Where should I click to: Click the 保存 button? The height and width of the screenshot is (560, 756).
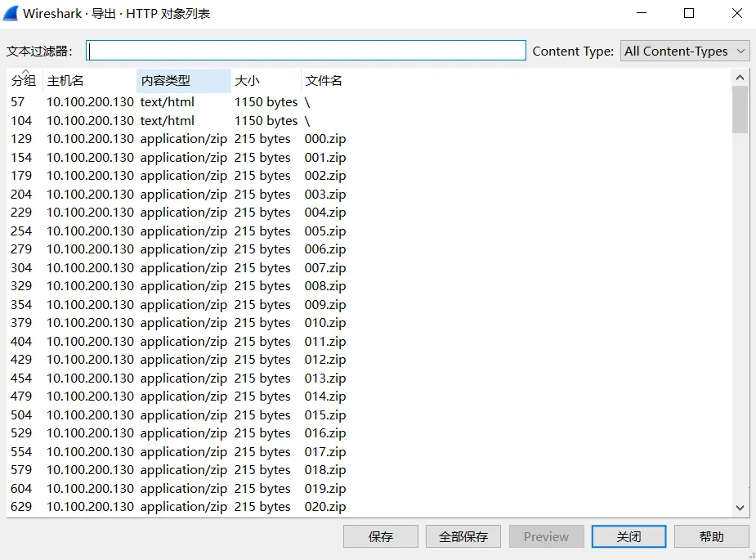coord(380,536)
